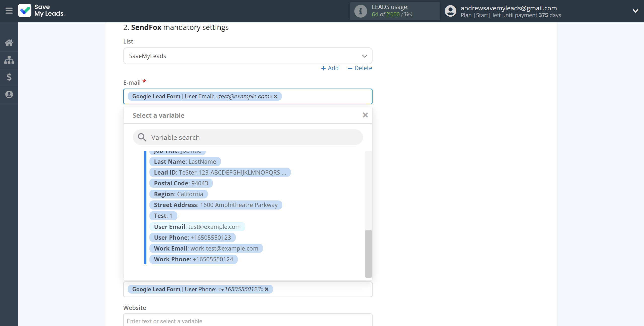Expand the SaveMyLeads list dropdown
The width and height of the screenshot is (644, 326).
(x=365, y=56)
